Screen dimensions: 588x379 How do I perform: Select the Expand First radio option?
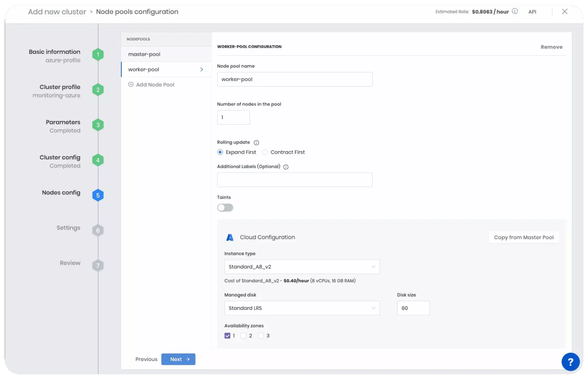(220, 152)
